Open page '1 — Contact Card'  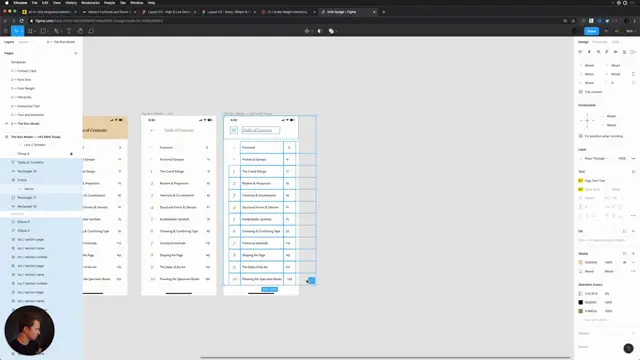click(24, 71)
